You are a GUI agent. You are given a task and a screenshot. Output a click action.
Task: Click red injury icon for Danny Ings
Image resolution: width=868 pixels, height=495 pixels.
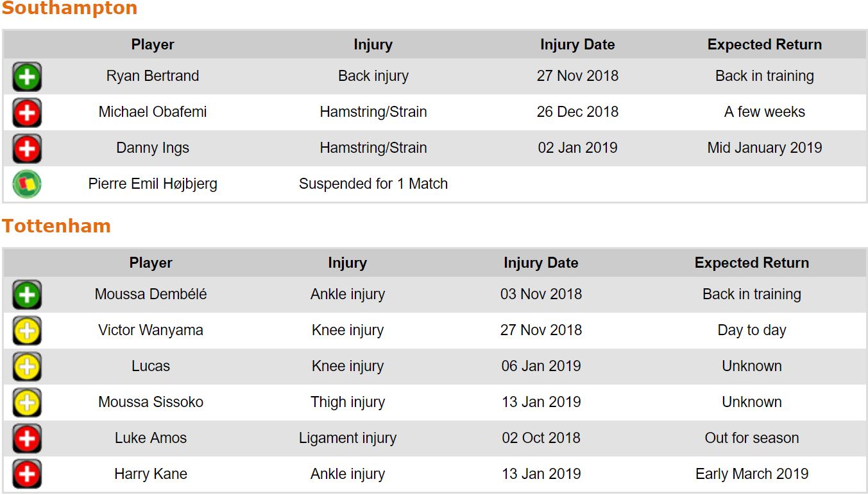point(27,149)
